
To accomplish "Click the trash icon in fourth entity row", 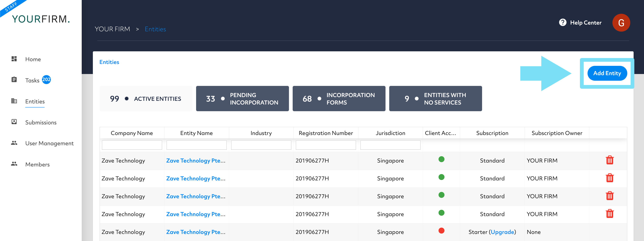I will pos(609,214).
